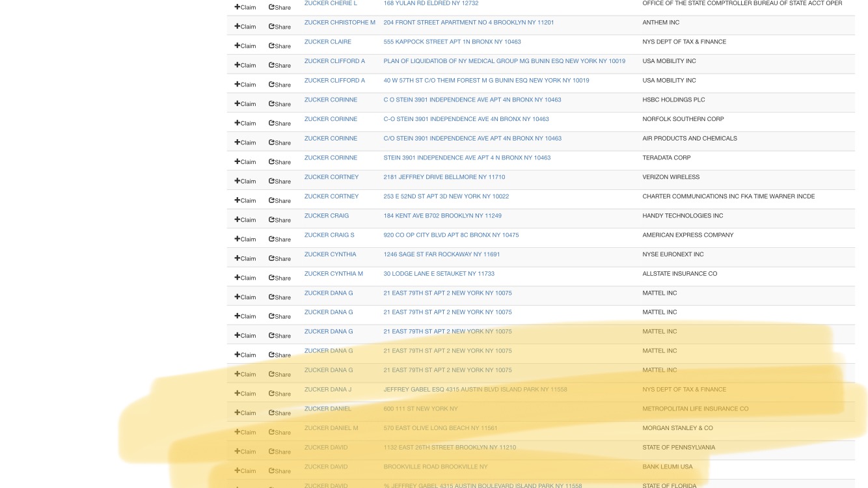Open ZUCKER CYNTHIA link in NYSE Euronext row
The width and height of the screenshot is (868, 488).
[x=331, y=254]
